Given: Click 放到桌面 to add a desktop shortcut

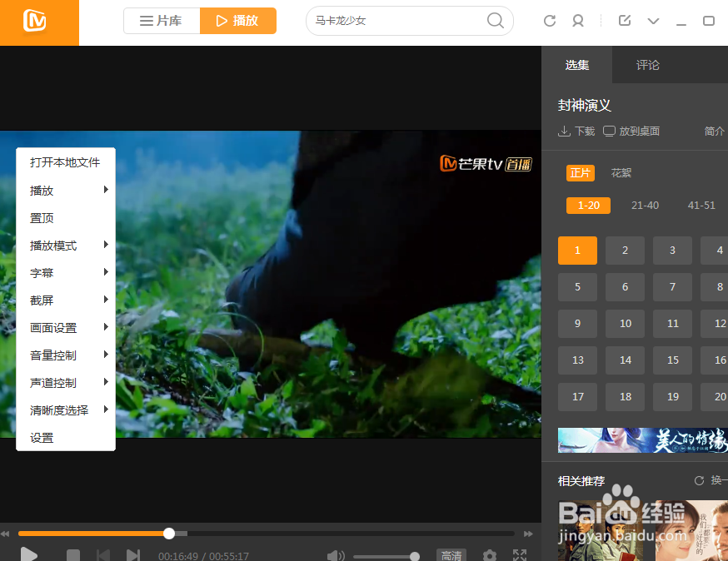Looking at the screenshot, I should [631, 132].
